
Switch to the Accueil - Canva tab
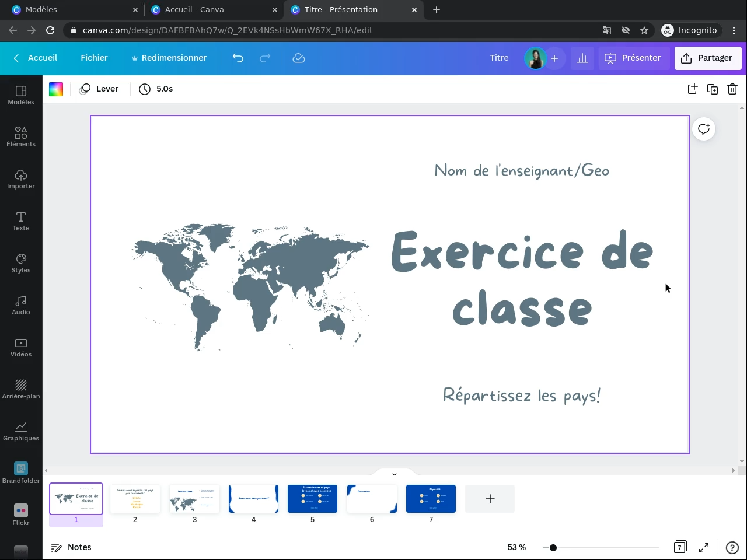click(x=213, y=9)
